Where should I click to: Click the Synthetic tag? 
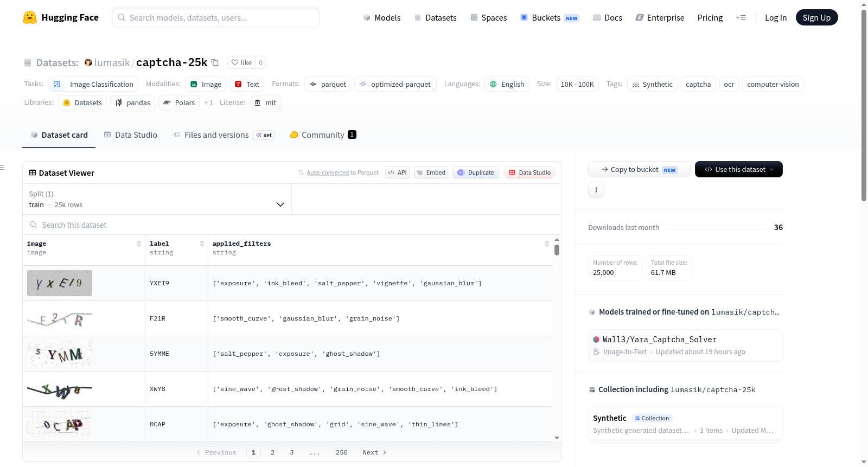click(652, 84)
